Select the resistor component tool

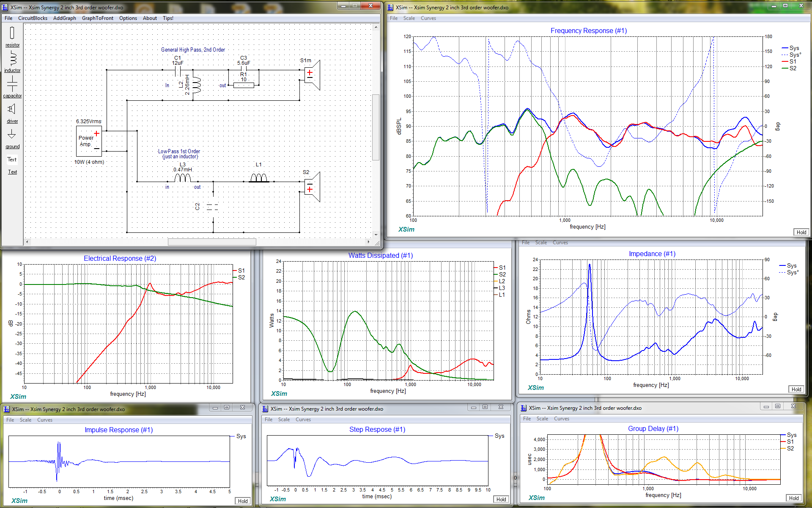coord(12,37)
